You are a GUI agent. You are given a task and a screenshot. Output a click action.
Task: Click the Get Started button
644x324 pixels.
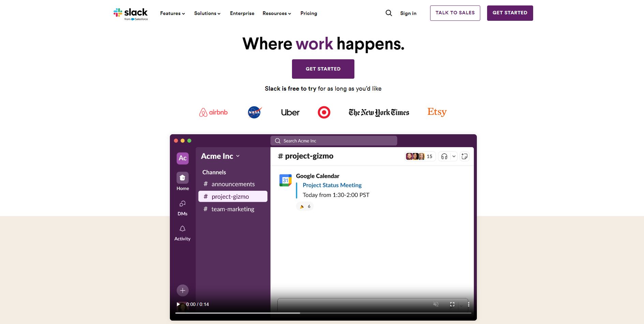[323, 69]
